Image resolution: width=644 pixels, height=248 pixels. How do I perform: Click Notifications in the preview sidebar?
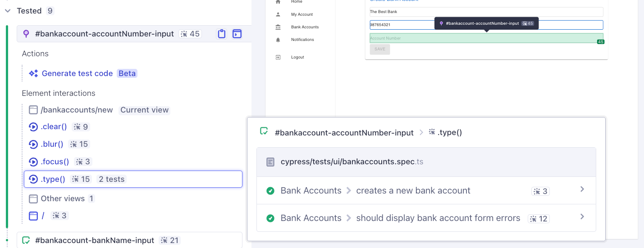(302, 40)
